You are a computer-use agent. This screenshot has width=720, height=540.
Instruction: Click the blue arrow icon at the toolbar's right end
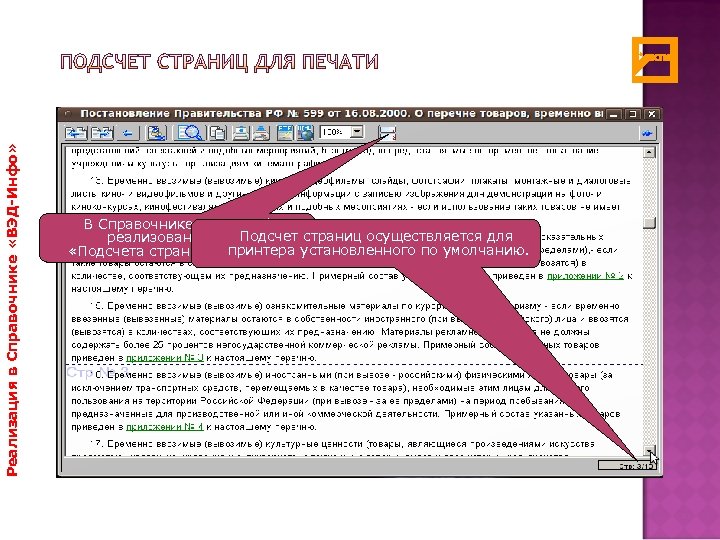coord(648,134)
